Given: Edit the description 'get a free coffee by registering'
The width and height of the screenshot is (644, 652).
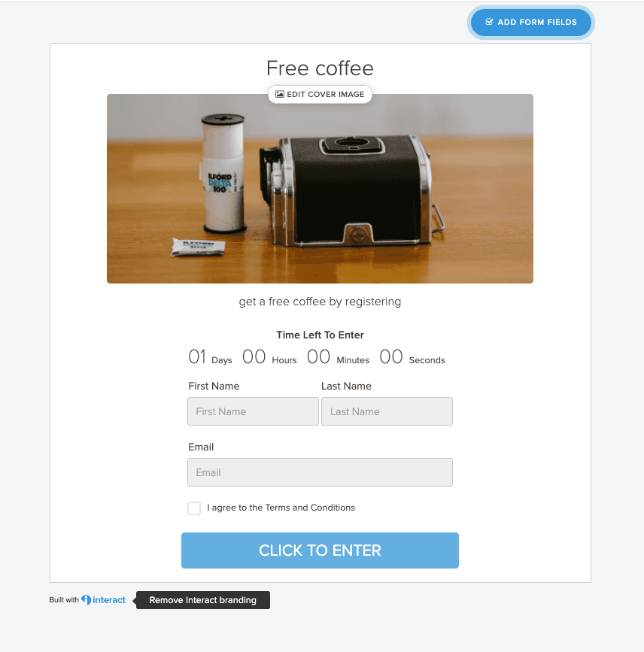Looking at the screenshot, I should coord(320,302).
